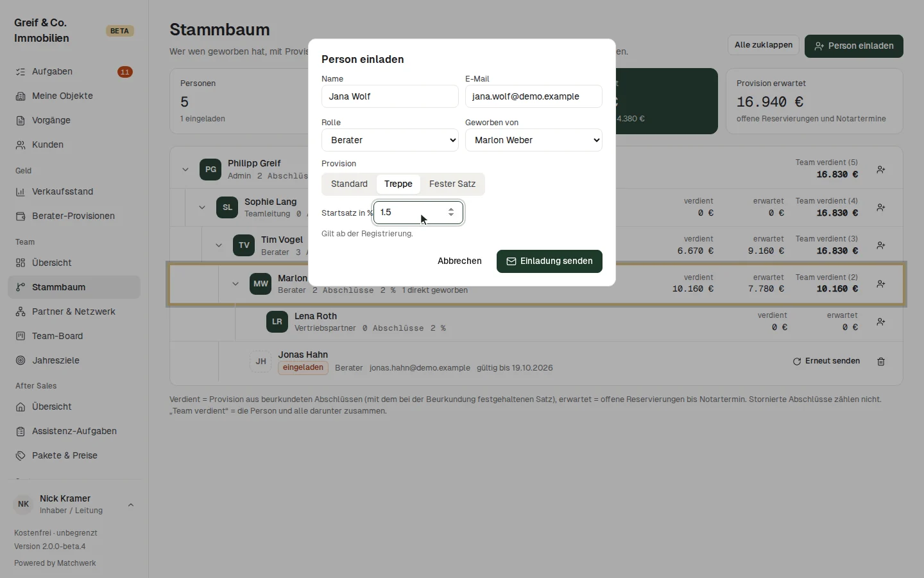Select Standard provision option
This screenshot has height=578, width=924.
tap(349, 184)
